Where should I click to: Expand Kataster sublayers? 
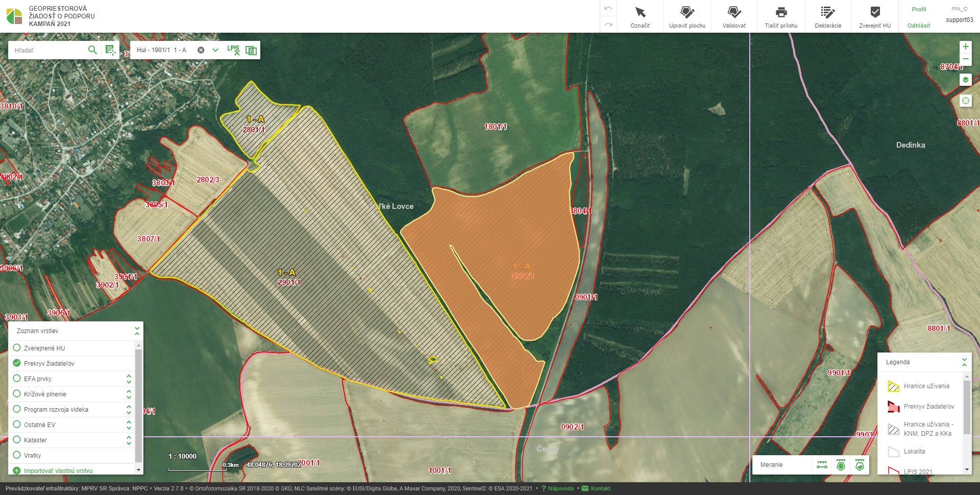click(129, 440)
